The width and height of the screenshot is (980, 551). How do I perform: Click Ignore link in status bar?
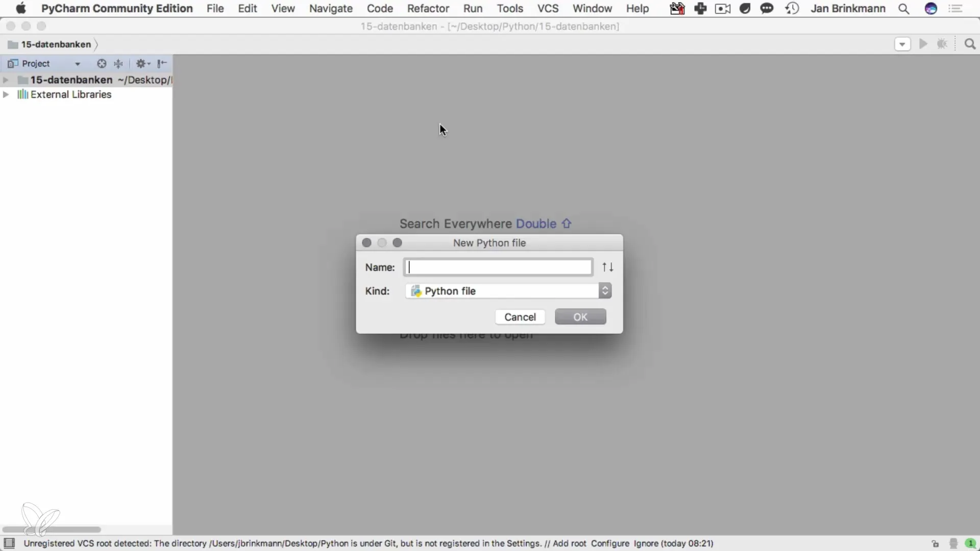tap(646, 543)
